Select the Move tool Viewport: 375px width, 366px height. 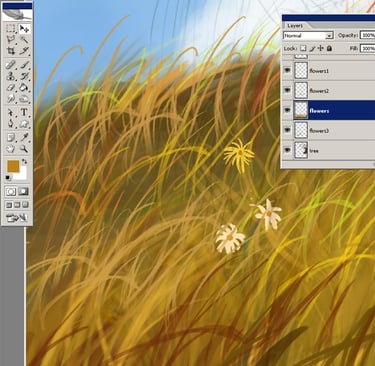[x=24, y=29]
